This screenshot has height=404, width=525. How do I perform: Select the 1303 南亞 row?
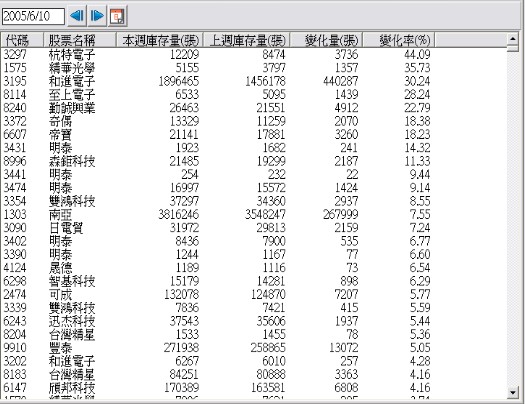point(253,214)
